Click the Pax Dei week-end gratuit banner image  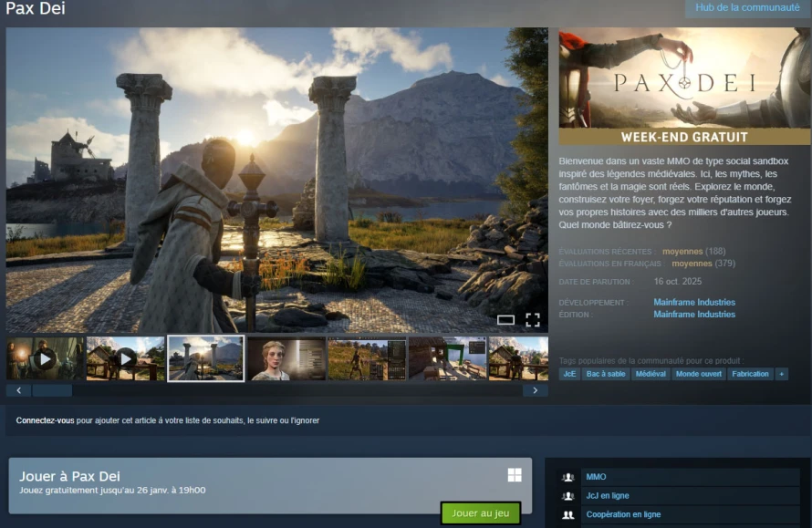coord(684,86)
